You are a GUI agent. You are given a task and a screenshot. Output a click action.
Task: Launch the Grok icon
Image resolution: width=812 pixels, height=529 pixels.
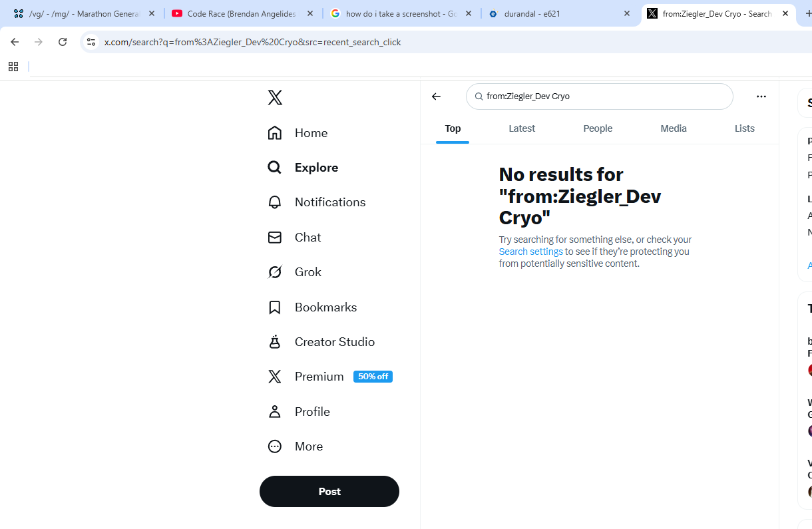275,272
